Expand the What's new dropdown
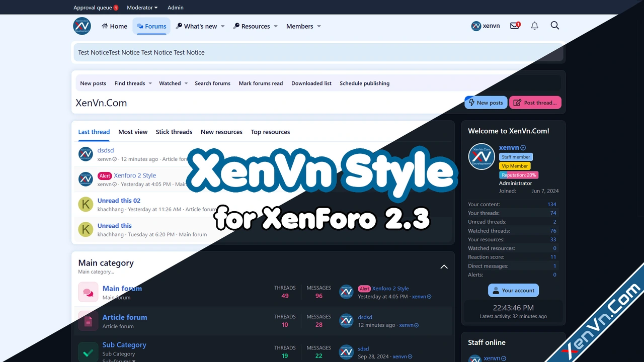 pos(200,26)
